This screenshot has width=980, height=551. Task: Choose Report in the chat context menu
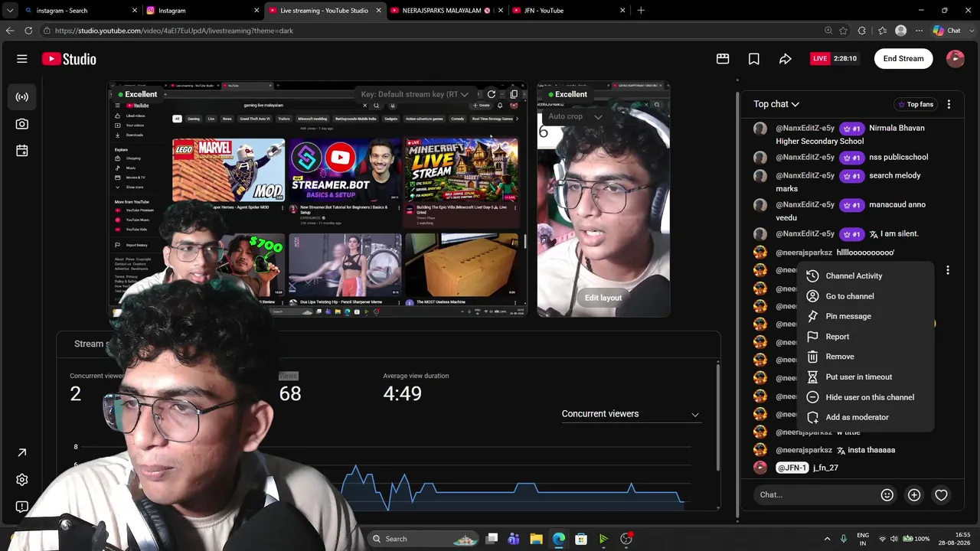point(866,337)
